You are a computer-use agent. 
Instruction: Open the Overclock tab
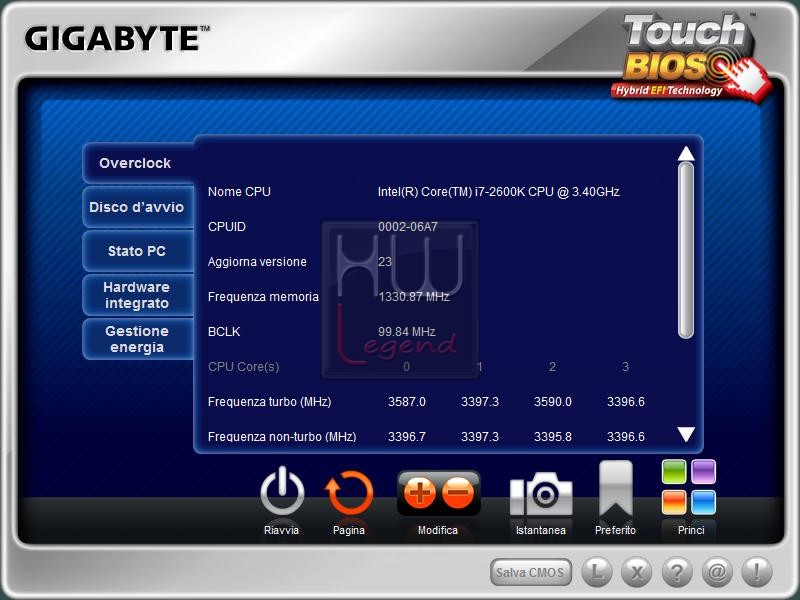[138, 163]
